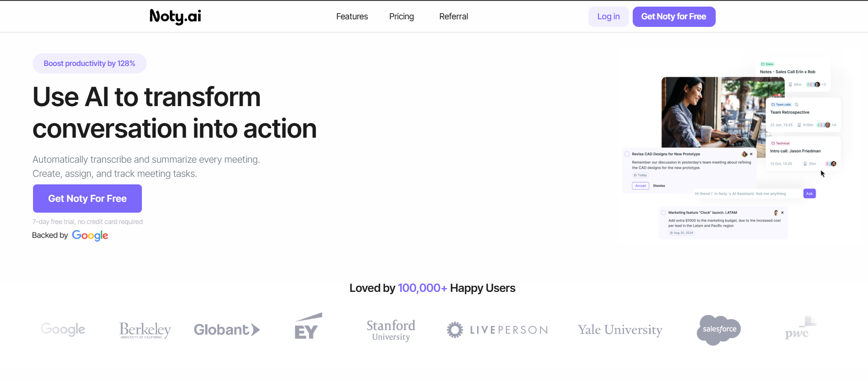Click the Salesforce cloud logo

(719, 330)
